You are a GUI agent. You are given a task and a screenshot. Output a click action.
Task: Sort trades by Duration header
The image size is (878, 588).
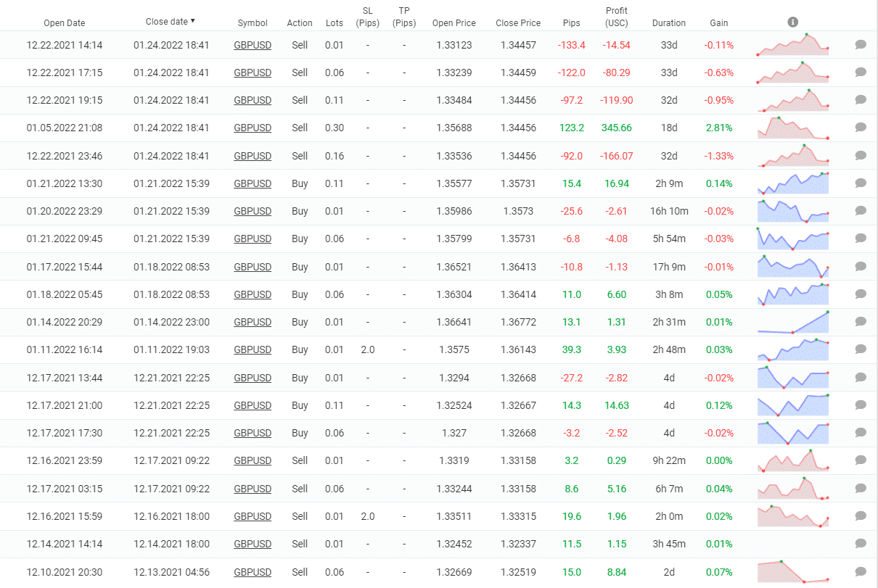click(669, 23)
